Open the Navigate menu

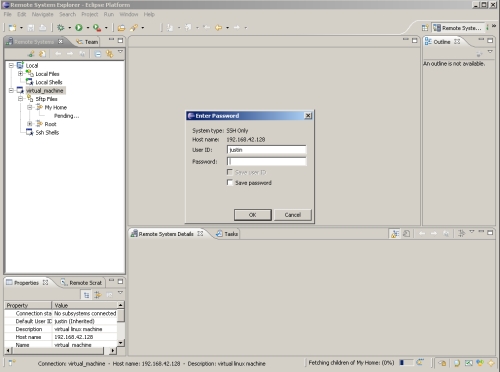click(x=42, y=14)
